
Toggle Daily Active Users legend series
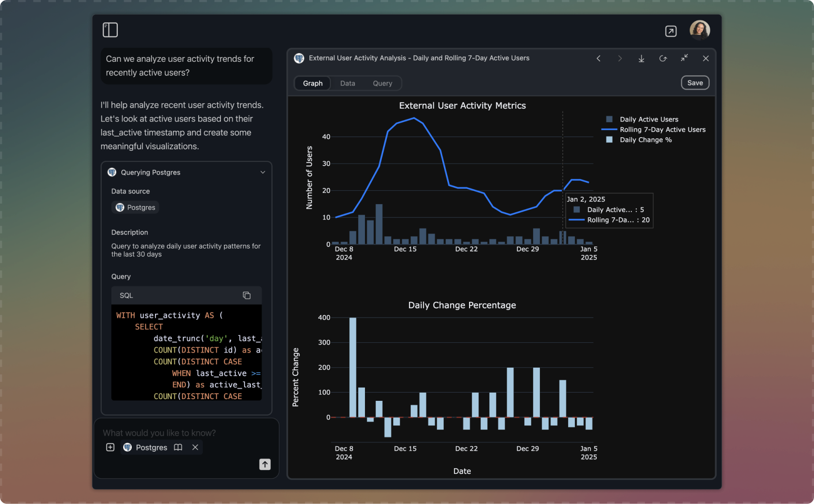[x=649, y=119]
